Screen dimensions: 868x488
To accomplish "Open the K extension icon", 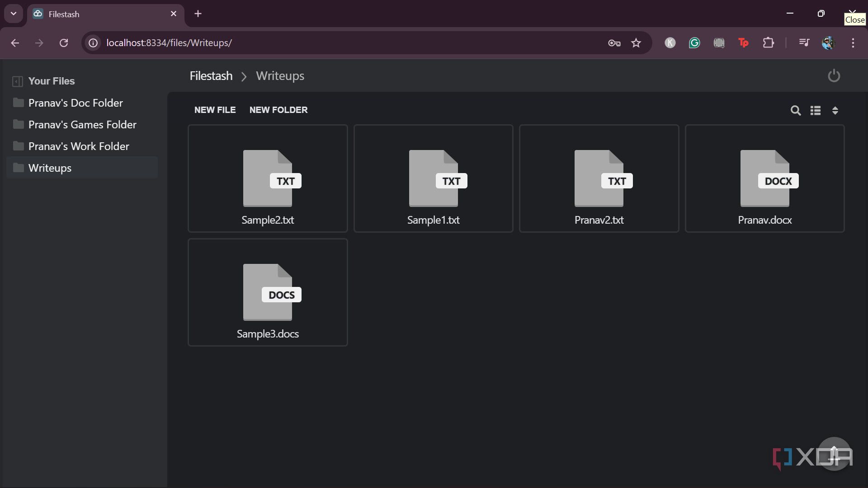I will click(670, 43).
